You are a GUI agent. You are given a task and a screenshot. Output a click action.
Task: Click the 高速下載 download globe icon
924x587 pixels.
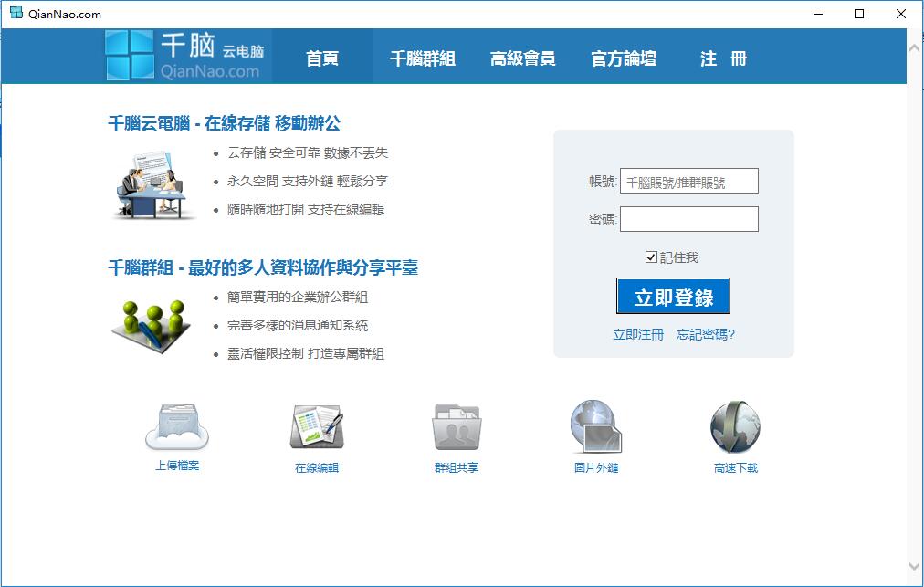735,427
